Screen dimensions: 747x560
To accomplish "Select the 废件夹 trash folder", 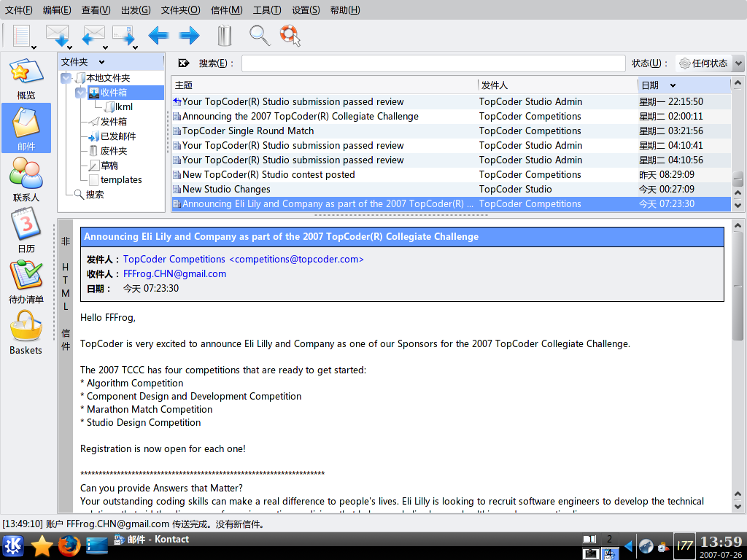I will point(108,151).
